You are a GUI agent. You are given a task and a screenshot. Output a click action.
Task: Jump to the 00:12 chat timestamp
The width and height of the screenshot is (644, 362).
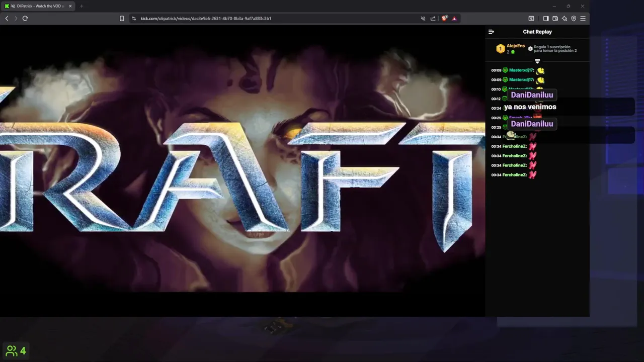(496, 99)
